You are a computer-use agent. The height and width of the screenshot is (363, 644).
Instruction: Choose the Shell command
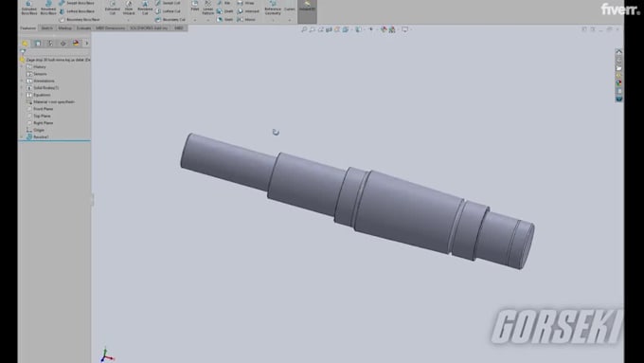point(224,19)
